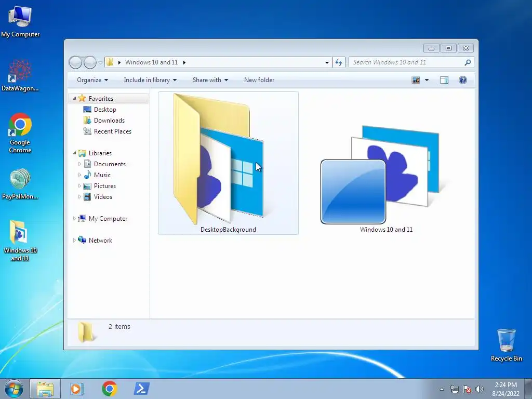Click the folder icon in the address bar
532x399 pixels.
click(x=110, y=62)
